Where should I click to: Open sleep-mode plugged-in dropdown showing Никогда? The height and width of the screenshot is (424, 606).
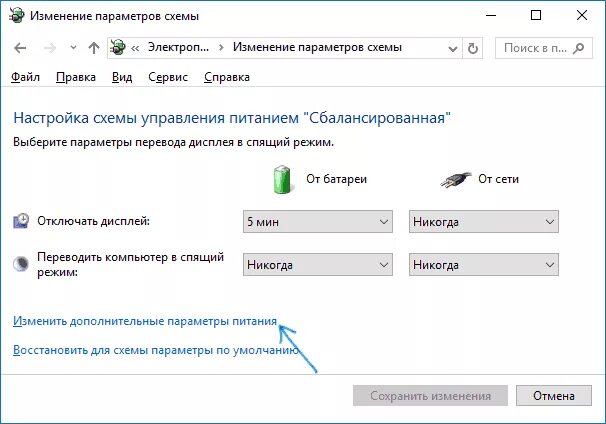point(483,264)
